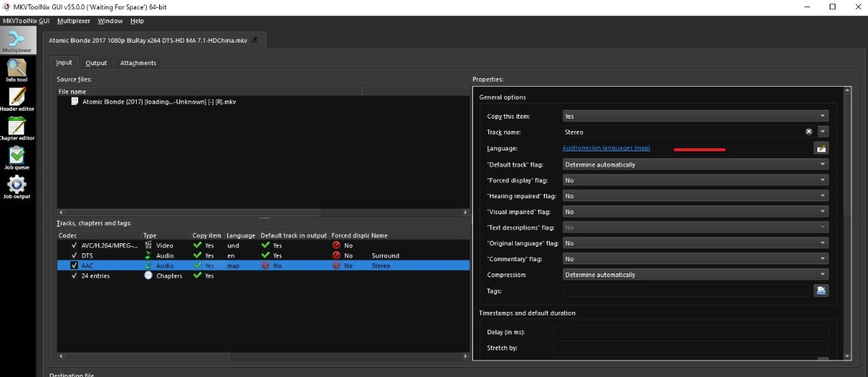
Task: Open the Multiplexer tool in sidebar
Action: click(x=16, y=39)
